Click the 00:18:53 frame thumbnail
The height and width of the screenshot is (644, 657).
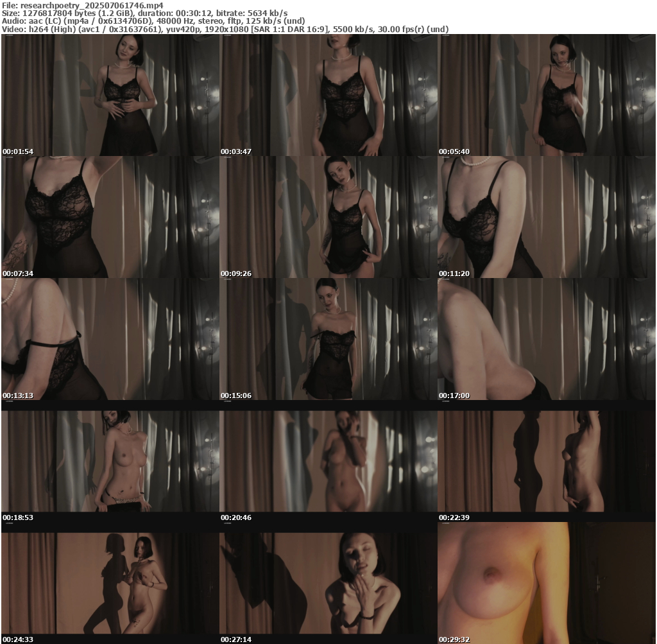tap(110, 461)
